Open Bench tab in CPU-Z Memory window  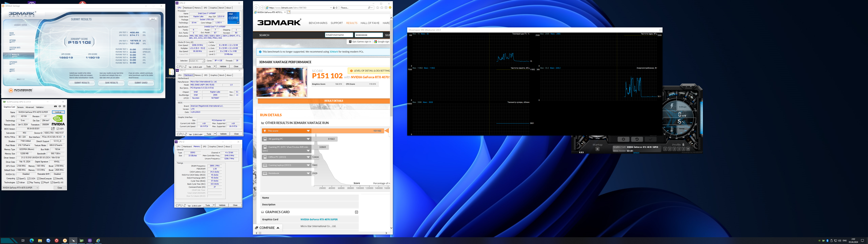pos(221,147)
